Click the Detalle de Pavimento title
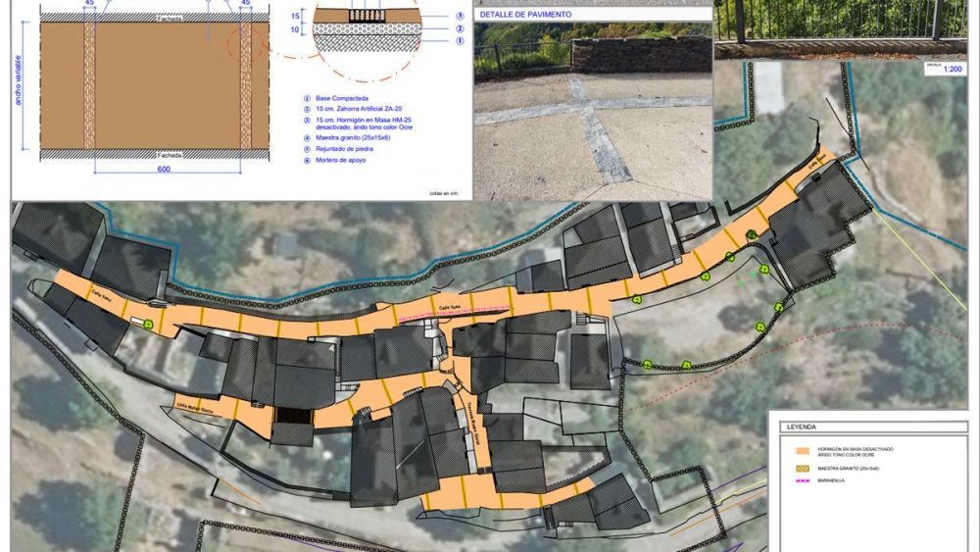This screenshot has height=552, width=980. point(525,16)
